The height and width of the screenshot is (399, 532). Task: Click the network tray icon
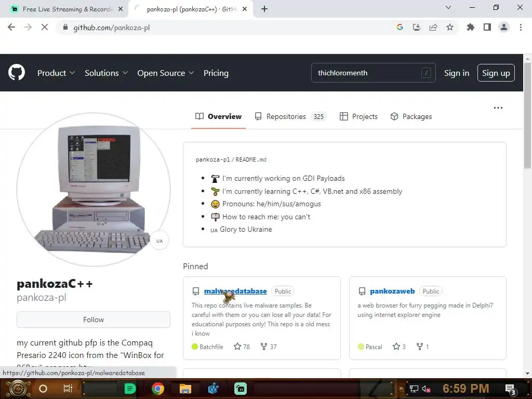click(x=414, y=389)
